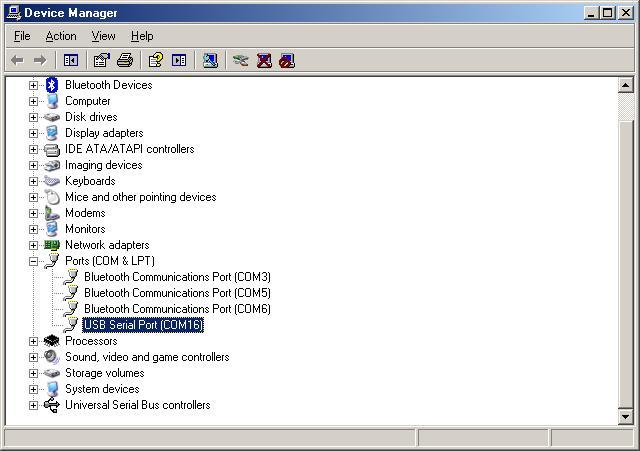Select the Computer label

point(87,101)
